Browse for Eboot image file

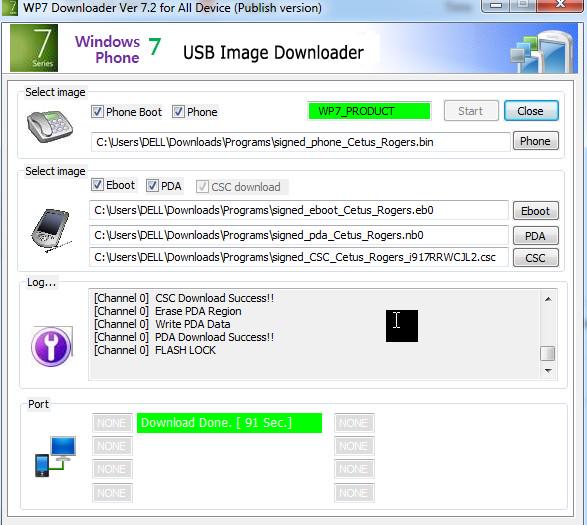[535, 211]
